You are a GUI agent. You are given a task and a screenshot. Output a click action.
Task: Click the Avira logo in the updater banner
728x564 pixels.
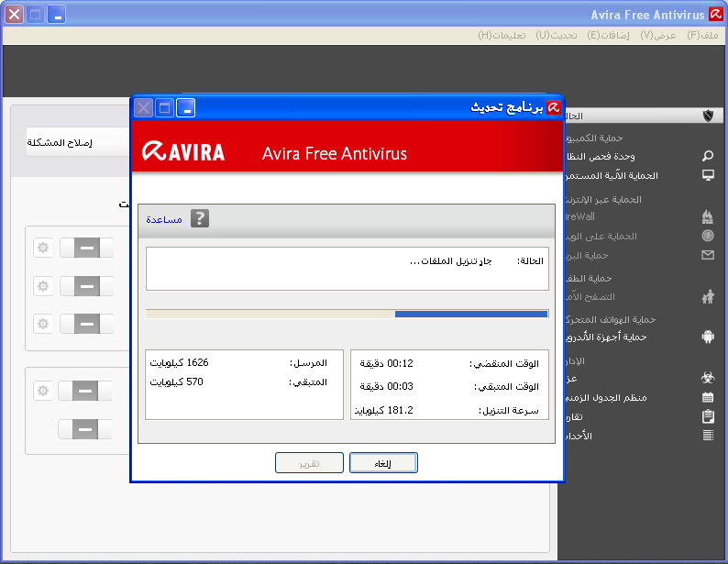pos(183,152)
